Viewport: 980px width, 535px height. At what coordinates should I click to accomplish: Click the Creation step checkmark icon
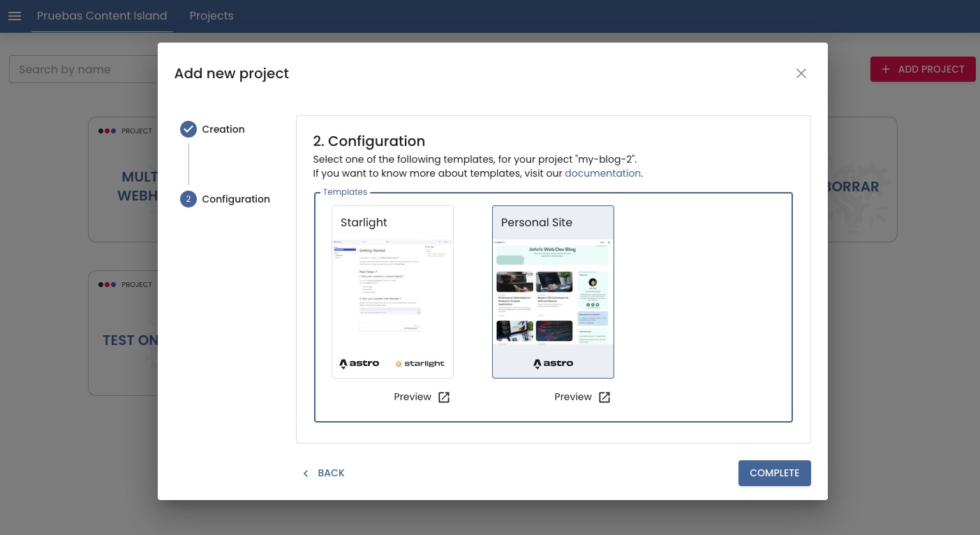188,129
